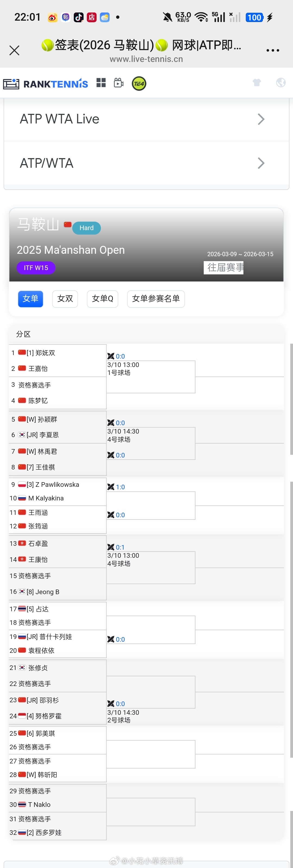Screen dimensions: 293x868
Task: Open the TE4 badge icon
Action: tap(139, 83)
